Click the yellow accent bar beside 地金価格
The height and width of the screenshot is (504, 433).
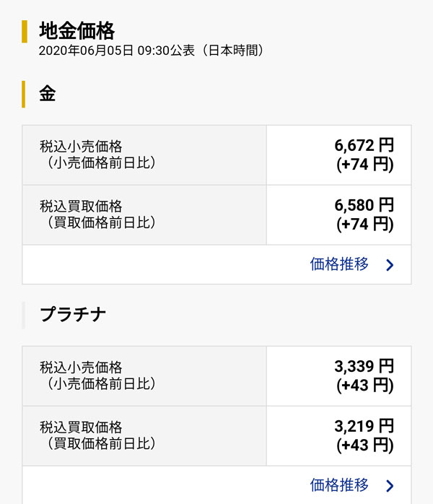click(25, 32)
